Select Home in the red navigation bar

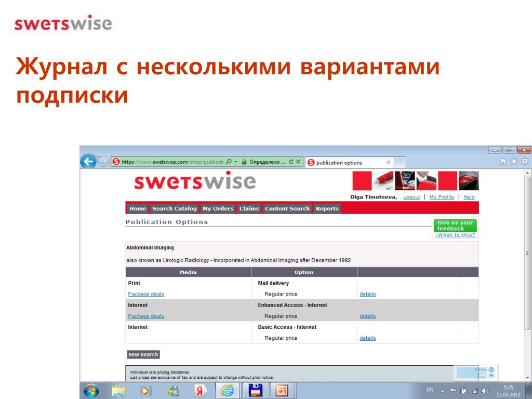coord(137,209)
